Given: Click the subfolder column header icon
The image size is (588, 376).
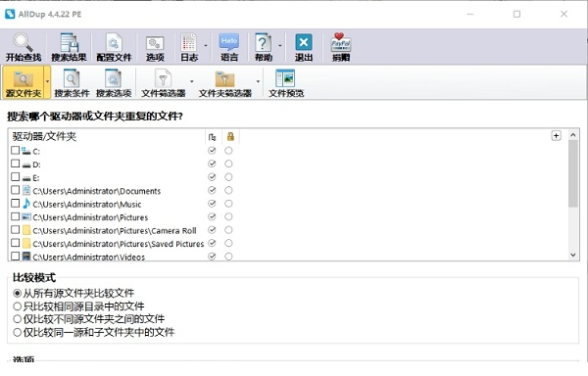Looking at the screenshot, I should click(x=213, y=137).
